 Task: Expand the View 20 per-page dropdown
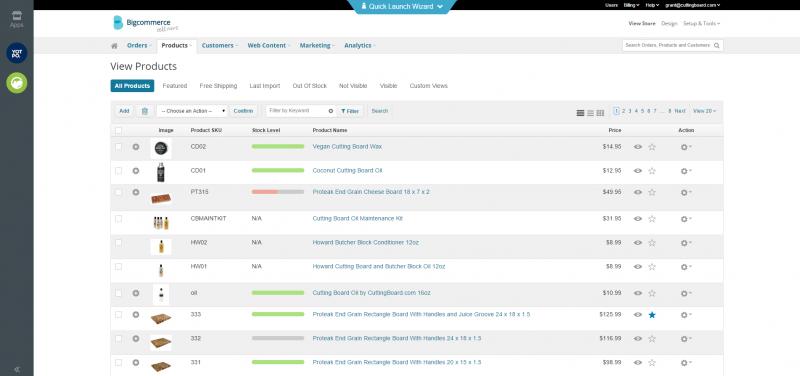[x=704, y=111]
